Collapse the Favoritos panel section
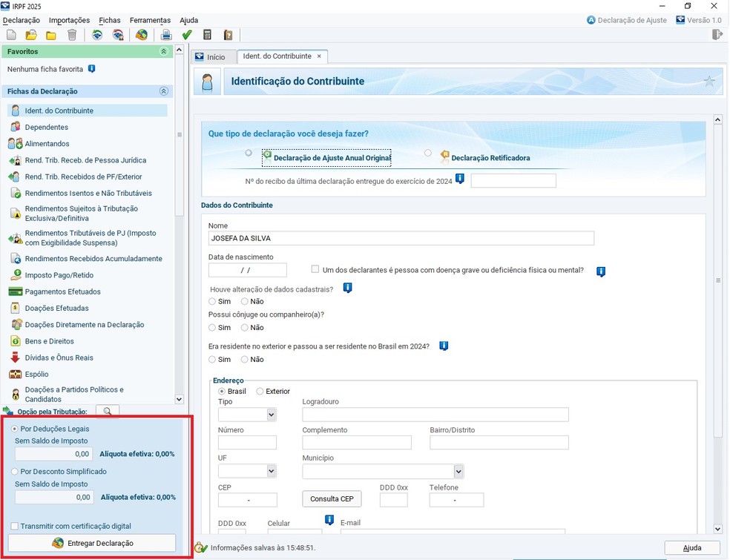 tap(163, 52)
